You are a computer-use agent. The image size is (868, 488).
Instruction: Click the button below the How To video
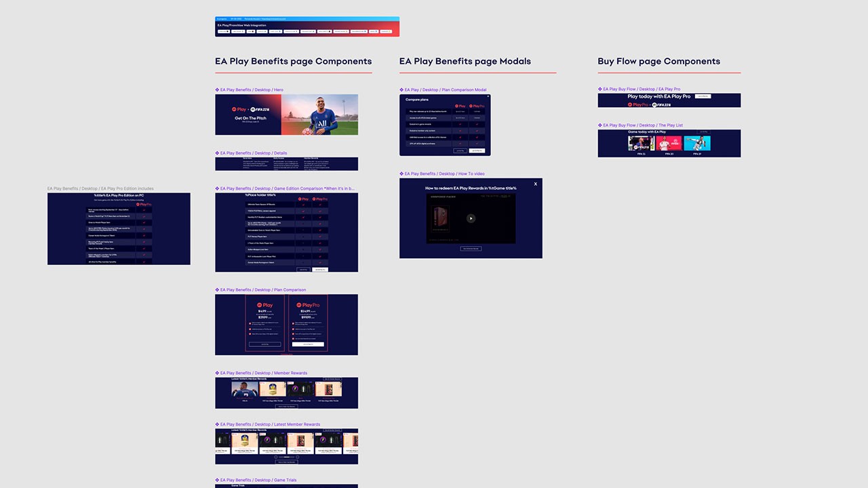point(471,249)
